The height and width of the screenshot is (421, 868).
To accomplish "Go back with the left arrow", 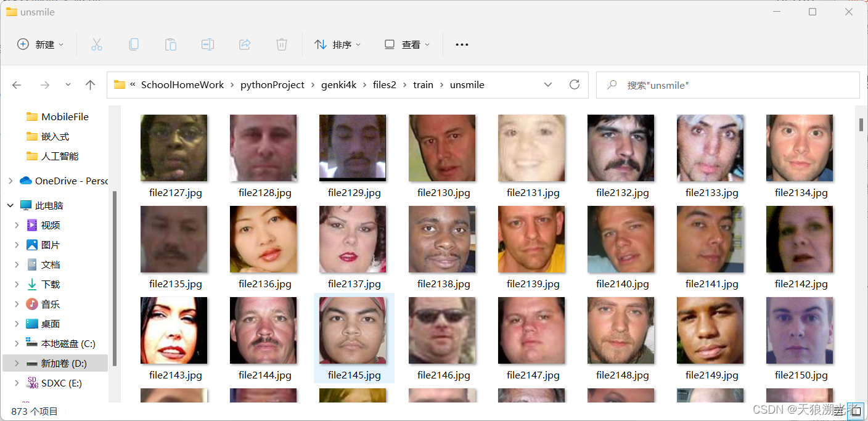I will [17, 85].
